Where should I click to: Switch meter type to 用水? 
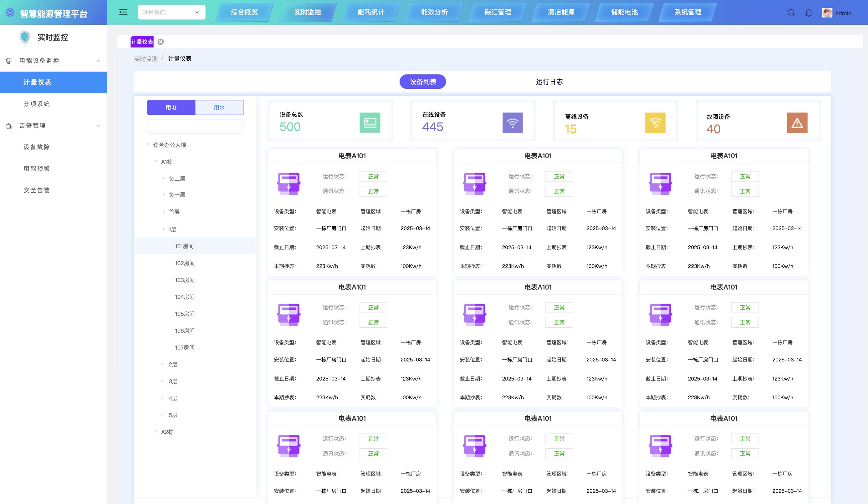(x=219, y=108)
